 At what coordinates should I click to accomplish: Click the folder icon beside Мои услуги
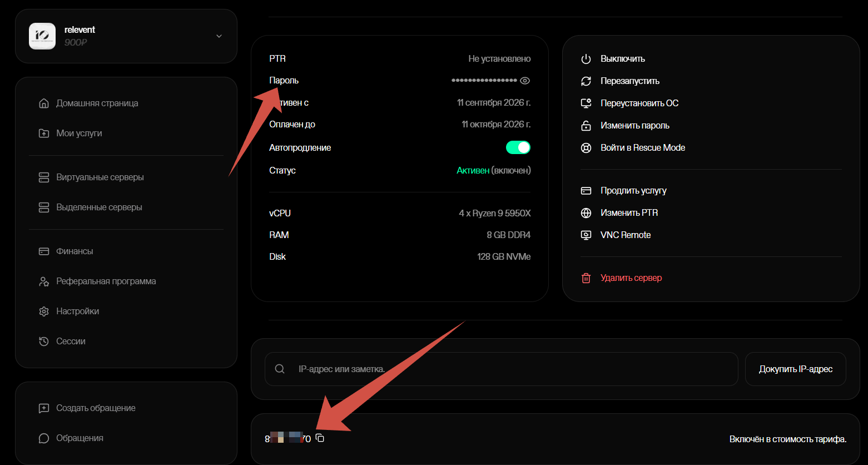point(44,133)
